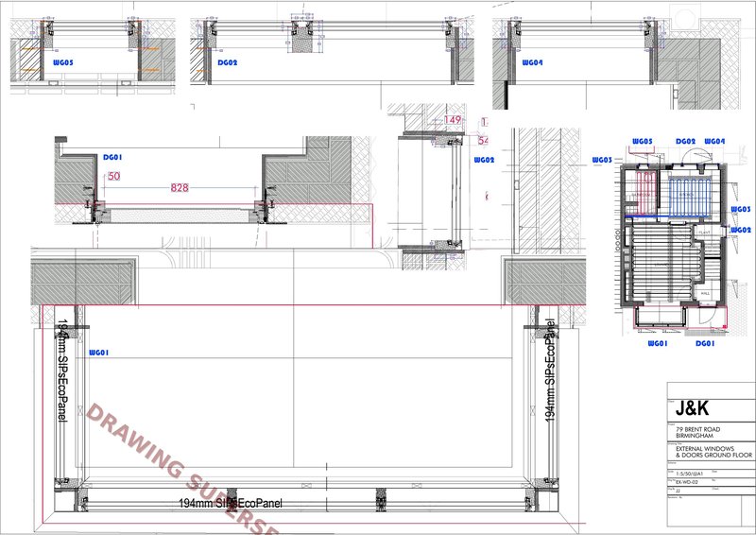Screen dimensions: 756x535
Task: Select the DG01 label in the door threshold detail
Action: [x=112, y=157]
